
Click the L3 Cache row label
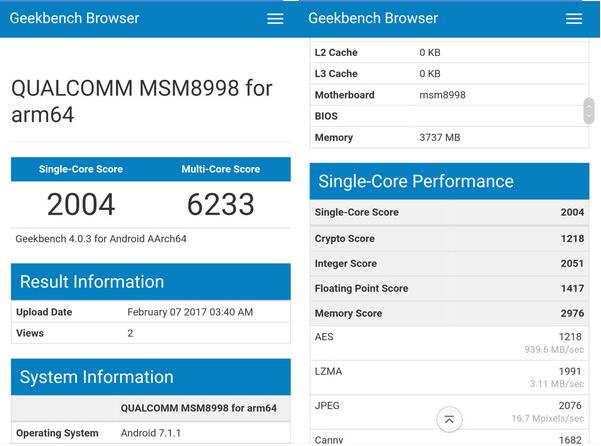click(336, 74)
